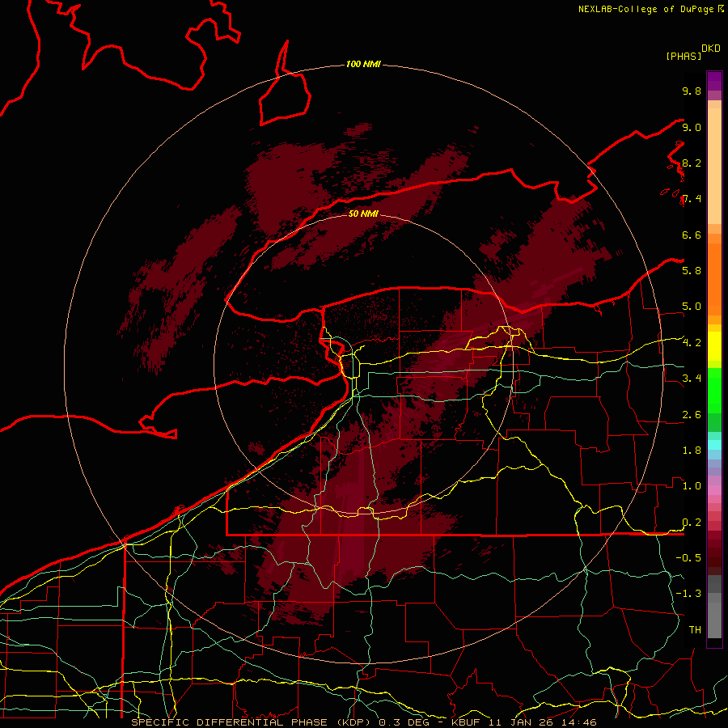Viewport: 728px width, 728px height.
Task: Click the purple segment of the color bar
Action: (x=714, y=81)
